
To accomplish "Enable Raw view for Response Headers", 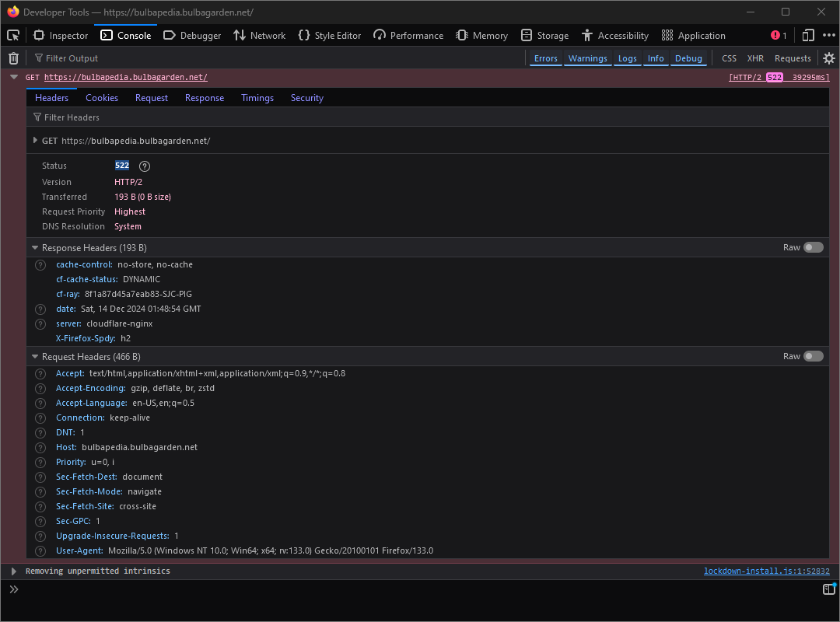I will (x=814, y=246).
